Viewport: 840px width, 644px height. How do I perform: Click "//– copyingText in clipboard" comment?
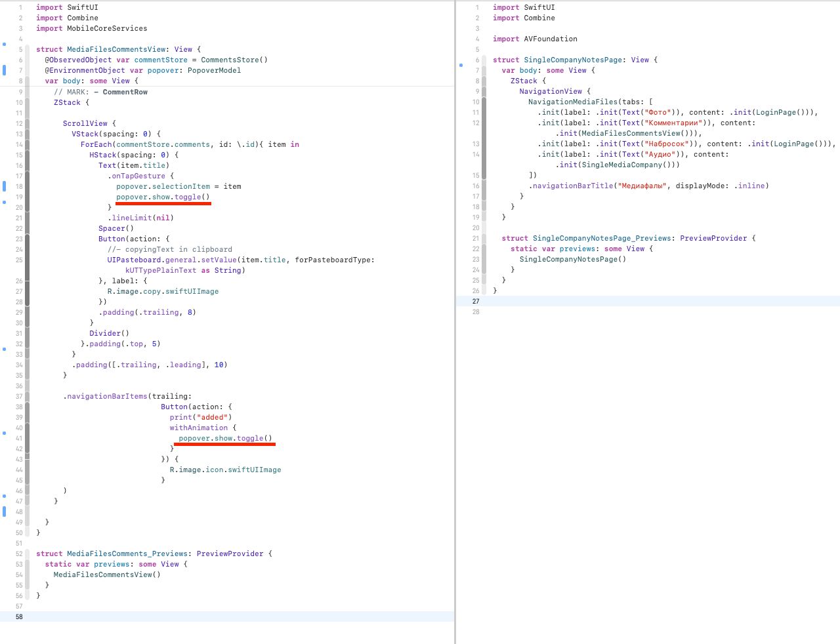(x=169, y=249)
